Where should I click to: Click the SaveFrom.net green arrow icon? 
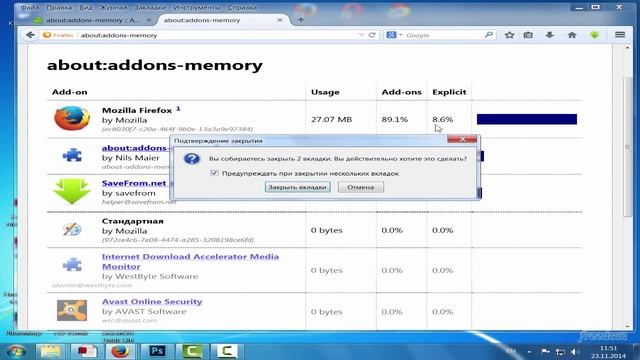pyautogui.click(x=72, y=191)
